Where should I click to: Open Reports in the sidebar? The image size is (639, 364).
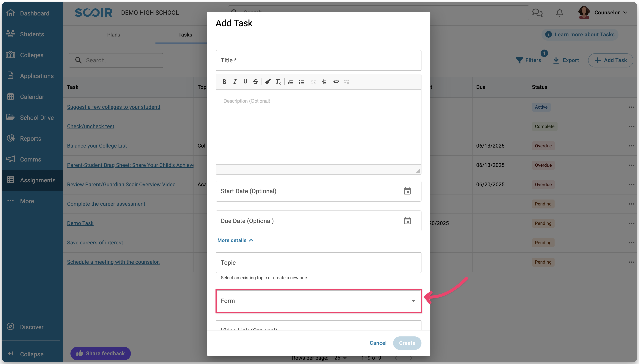(x=31, y=138)
